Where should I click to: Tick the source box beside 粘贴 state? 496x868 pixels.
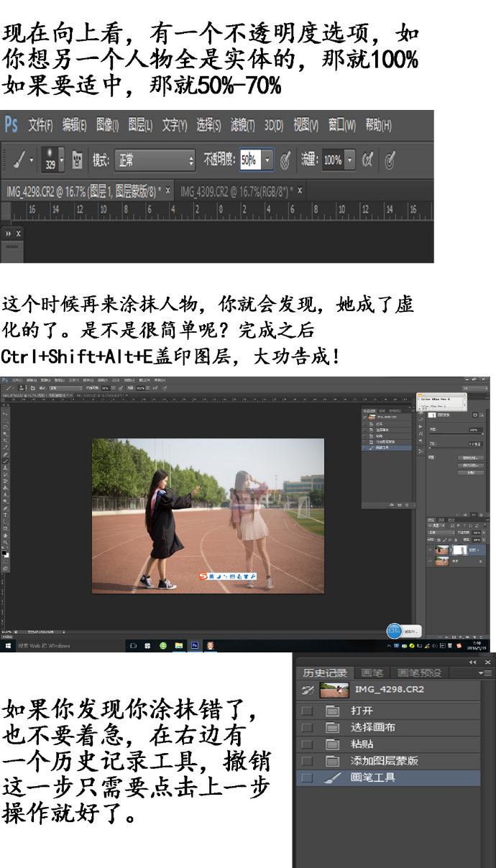tap(308, 744)
